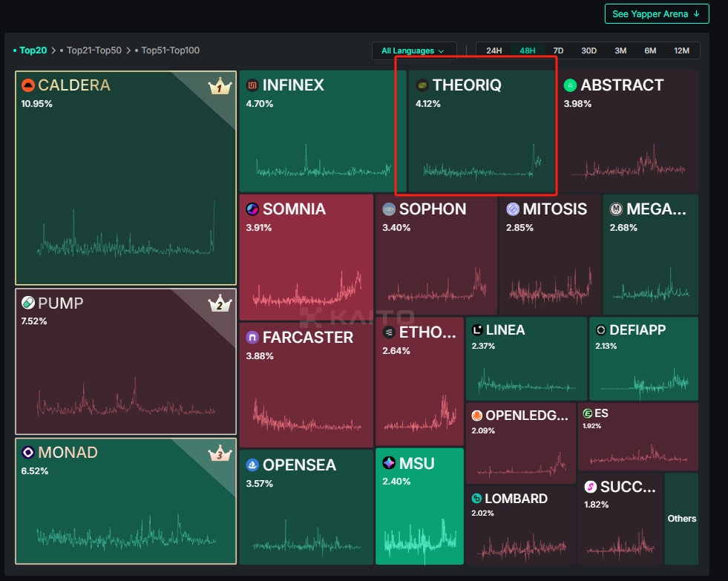Click the Caldera mindshare sparkline chart
Image resolution: width=728 pixels, height=581 pixels.
click(x=126, y=229)
